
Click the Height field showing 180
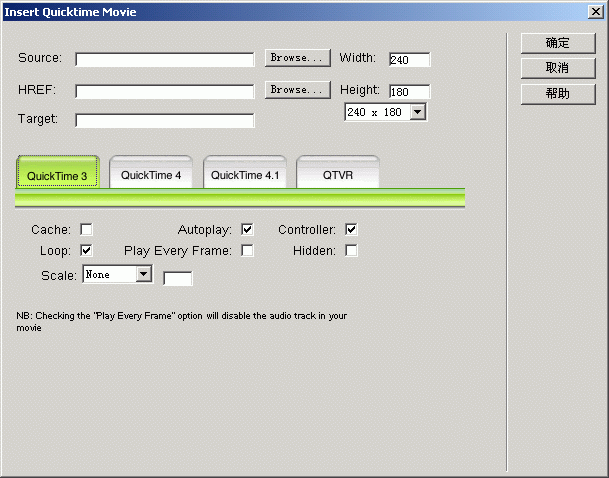409,92
